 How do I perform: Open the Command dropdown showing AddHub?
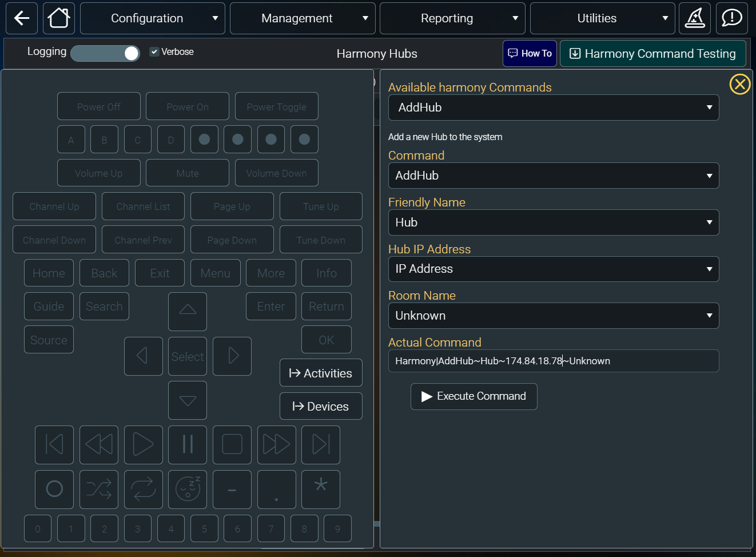click(x=554, y=176)
